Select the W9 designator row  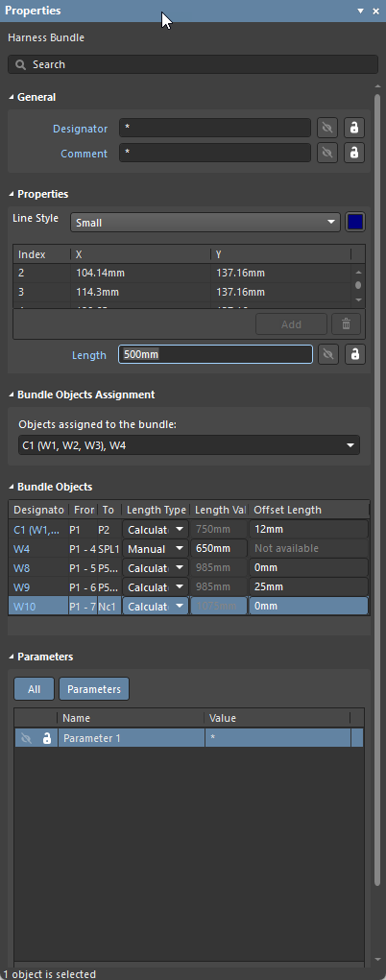point(37,586)
